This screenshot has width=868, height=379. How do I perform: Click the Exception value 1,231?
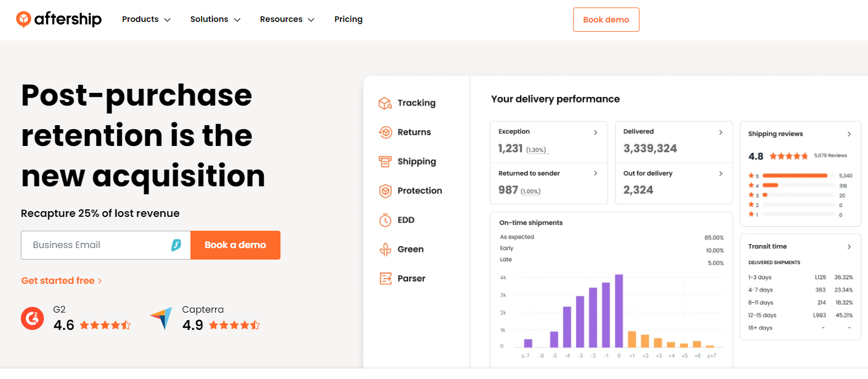(510, 149)
